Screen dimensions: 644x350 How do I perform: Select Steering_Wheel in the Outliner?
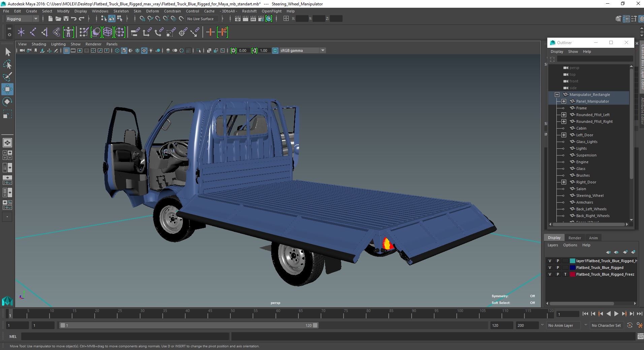coord(590,196)
